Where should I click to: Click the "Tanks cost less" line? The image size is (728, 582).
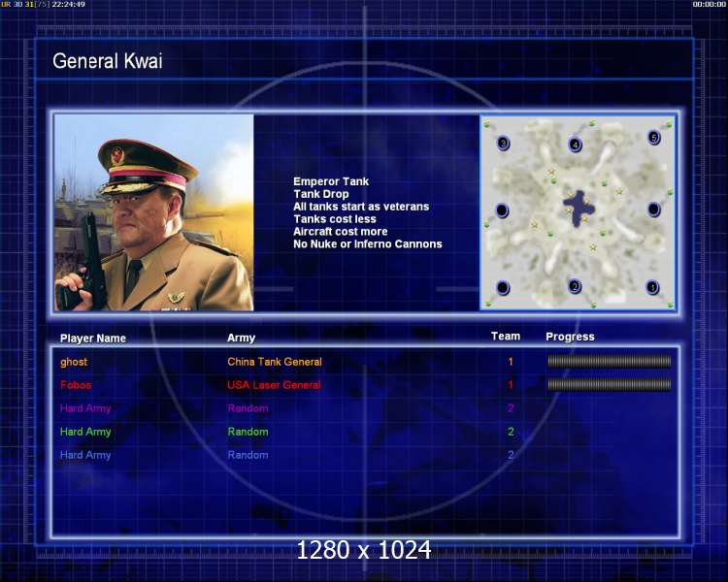pyautogui.click(x=335, y=219)
